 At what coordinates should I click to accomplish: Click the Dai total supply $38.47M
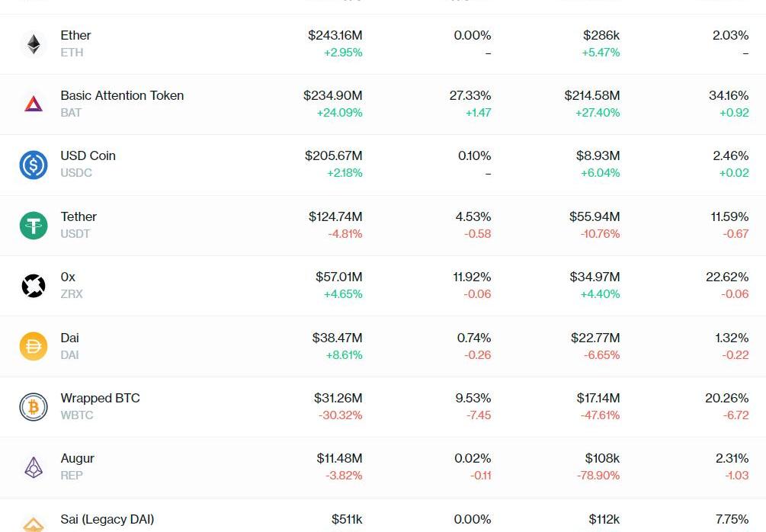click(337, 338)
